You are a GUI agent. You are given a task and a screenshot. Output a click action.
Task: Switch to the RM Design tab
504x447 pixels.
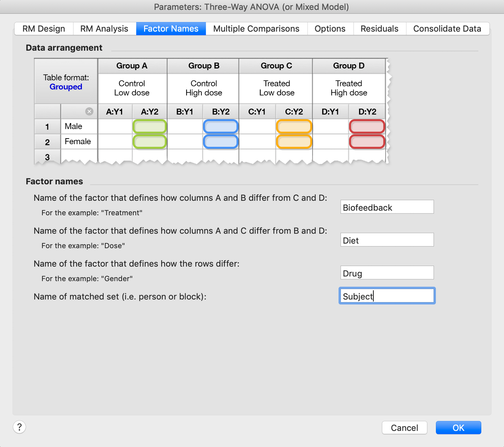tap(43, 28)
